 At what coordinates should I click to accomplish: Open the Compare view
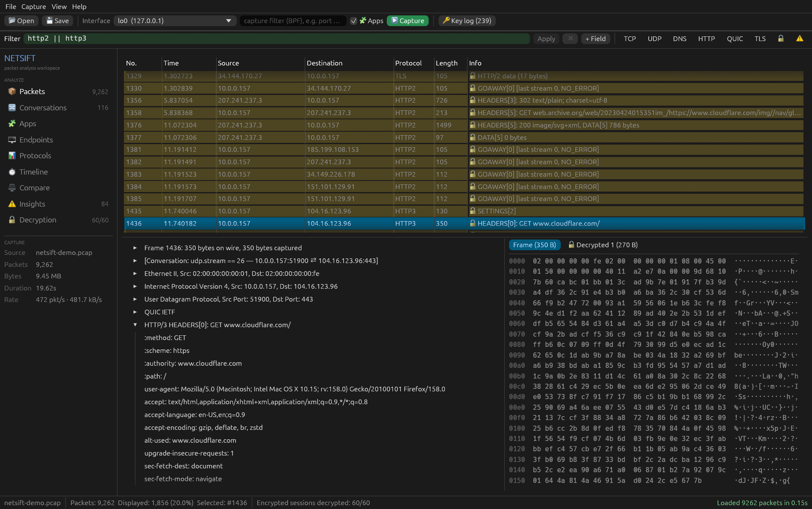[x=58, y=188]
